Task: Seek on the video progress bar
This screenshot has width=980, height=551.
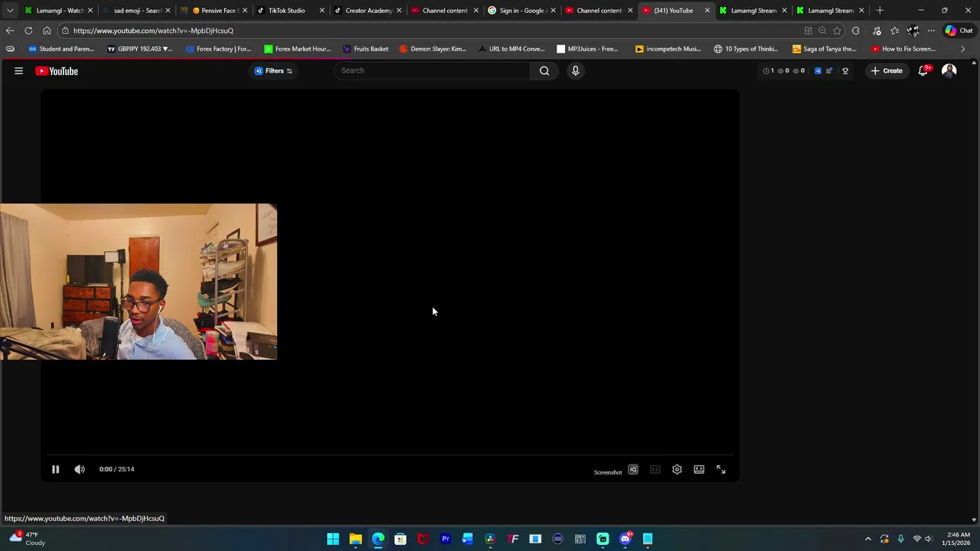Action: tap(390, 455)
